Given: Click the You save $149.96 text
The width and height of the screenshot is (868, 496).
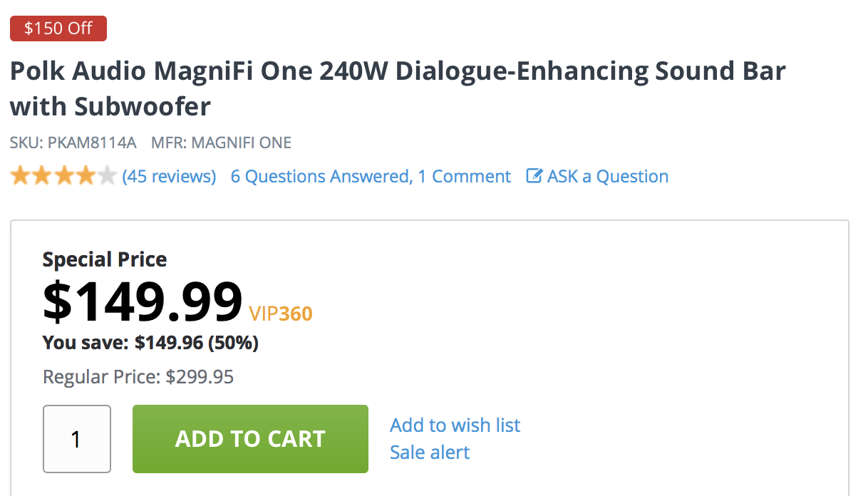Looking at the screenshot, I should tap(150, 343).
